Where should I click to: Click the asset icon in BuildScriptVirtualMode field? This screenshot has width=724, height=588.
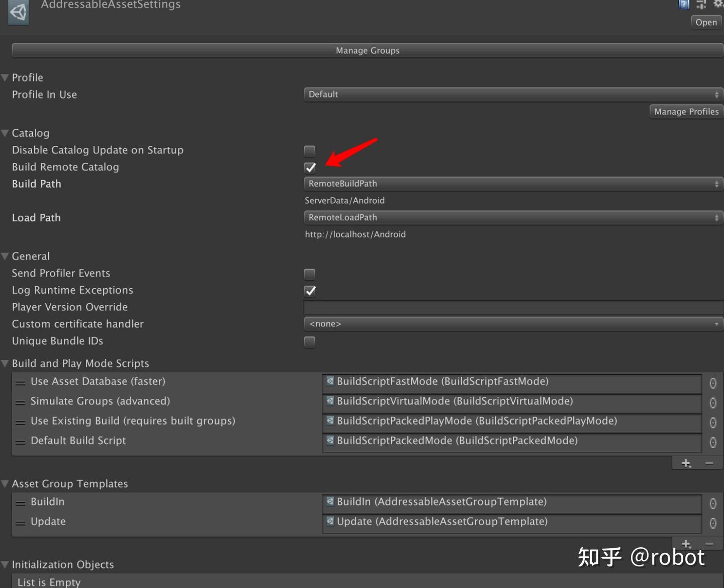click(x=330, y=401)
